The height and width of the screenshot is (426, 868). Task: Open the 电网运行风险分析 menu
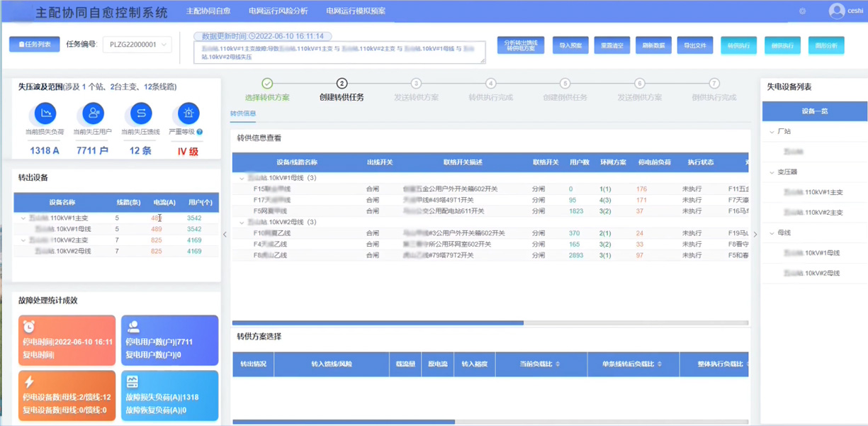coord(278,11)
